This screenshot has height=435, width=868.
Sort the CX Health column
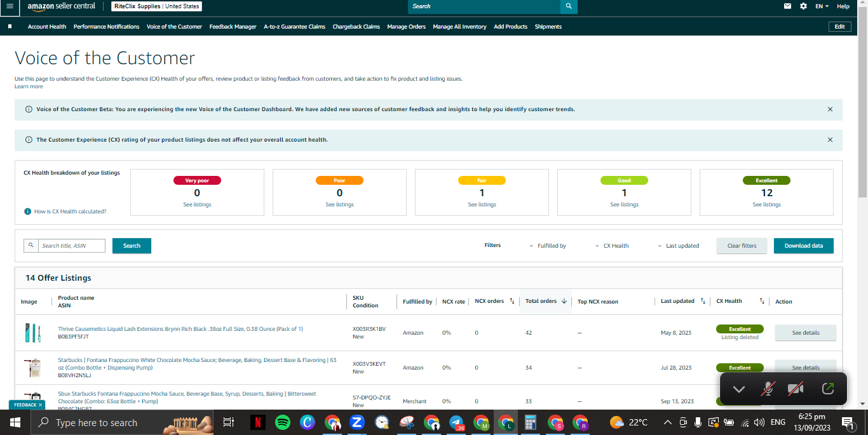[x=762, y=301]
